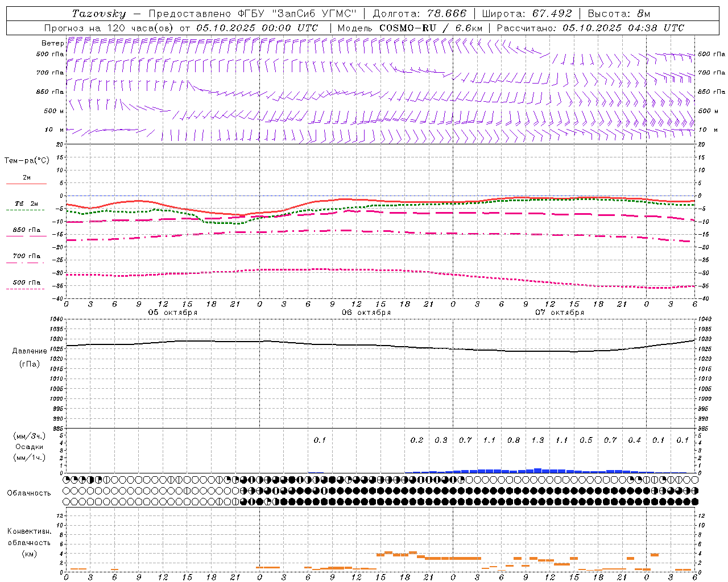
Task: Click the '06 октября' date label
Action: click(366, 313)
